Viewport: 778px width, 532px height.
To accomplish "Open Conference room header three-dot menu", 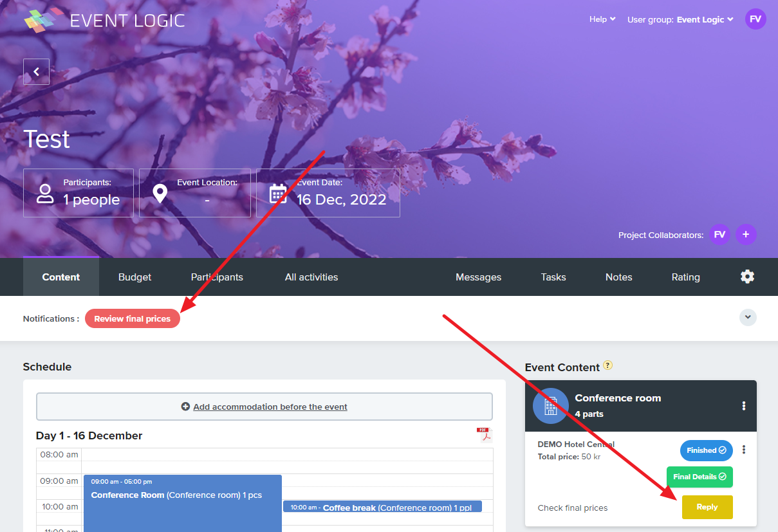I will pos(744,406).
